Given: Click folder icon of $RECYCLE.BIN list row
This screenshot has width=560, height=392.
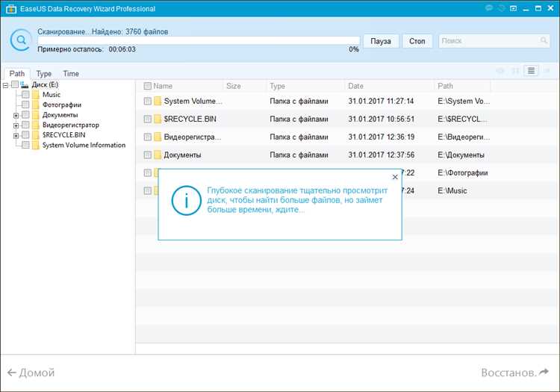Looking at the screenshot, I should pyautogui.click(x=158, y=119).
